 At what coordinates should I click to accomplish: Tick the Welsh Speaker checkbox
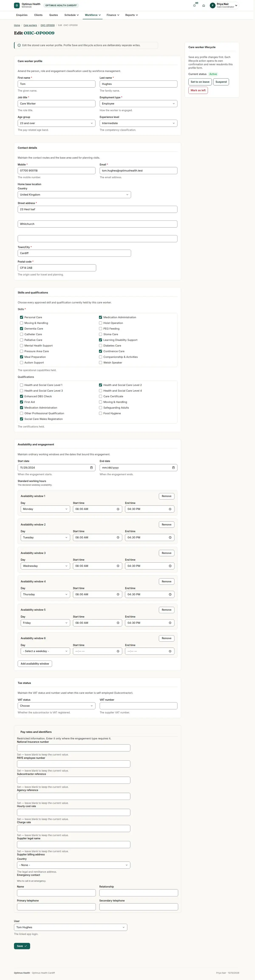[x=100, y=363]
